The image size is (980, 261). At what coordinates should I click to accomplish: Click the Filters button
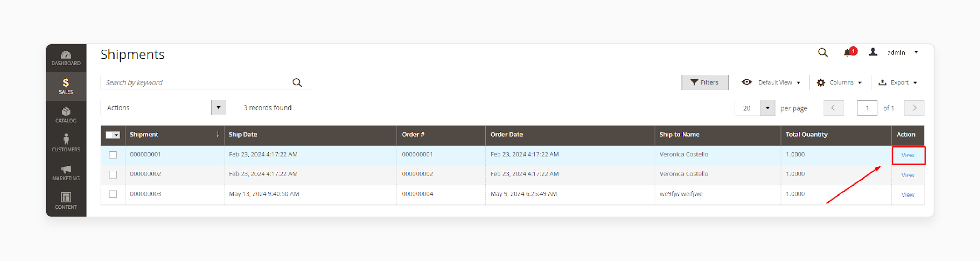(705, 82)
